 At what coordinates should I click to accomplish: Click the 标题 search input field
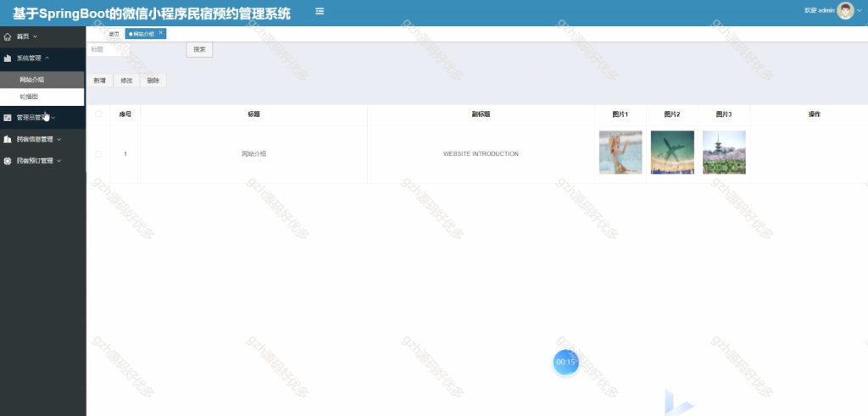108,49
